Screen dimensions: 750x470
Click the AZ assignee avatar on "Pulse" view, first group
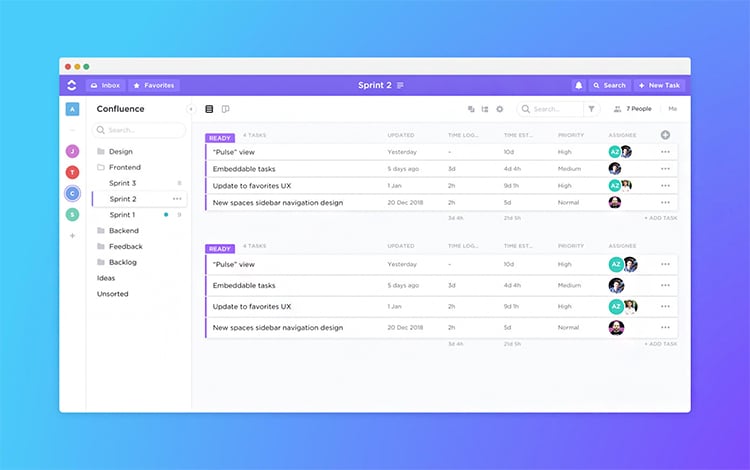click(x=614, y=152)
